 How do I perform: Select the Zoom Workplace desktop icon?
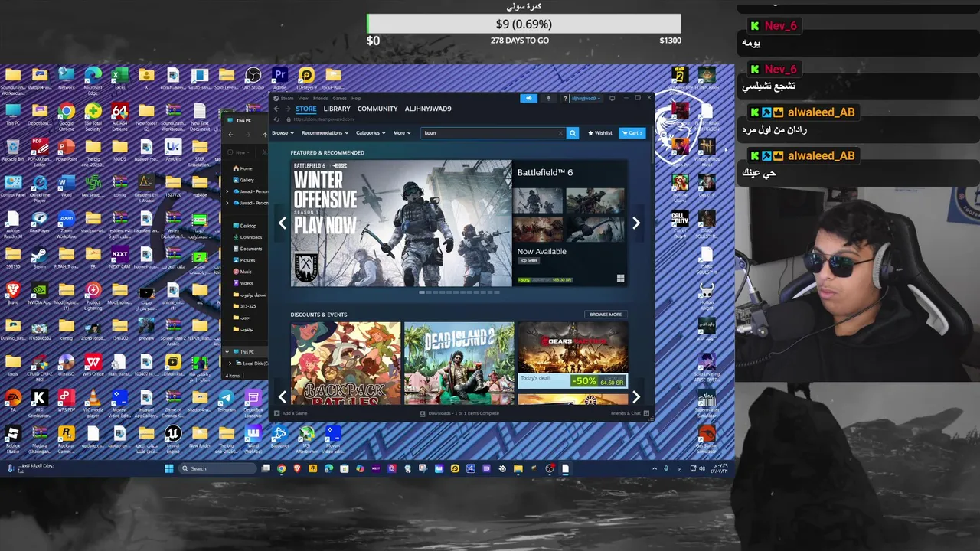(67, 223)
